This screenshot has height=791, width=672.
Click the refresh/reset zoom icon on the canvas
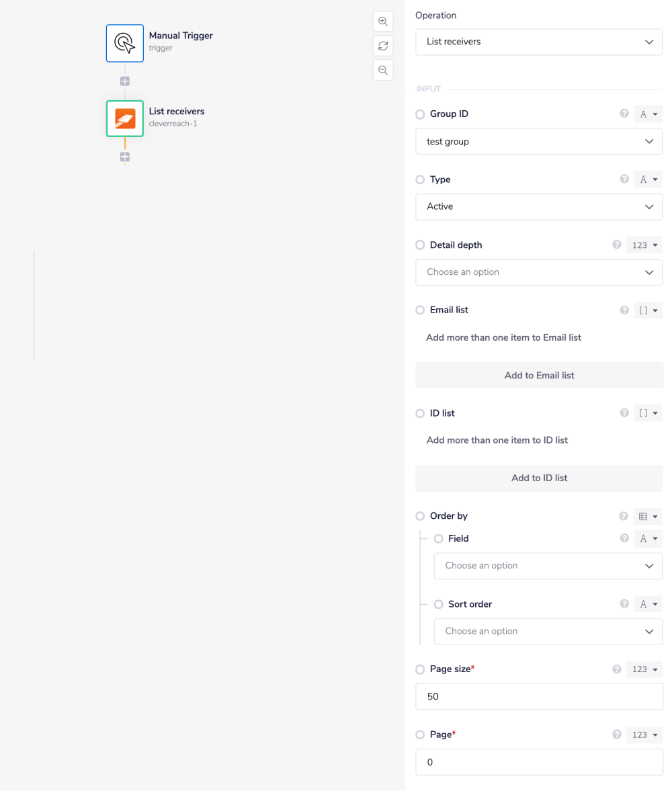coord(383,45)
